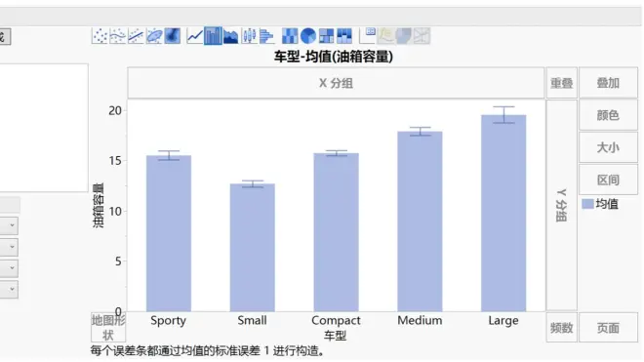Click the Y-axis tick label 20
The width and height of the screenshot is (644, 362).
pyautogui.click(x=115, y=110)
